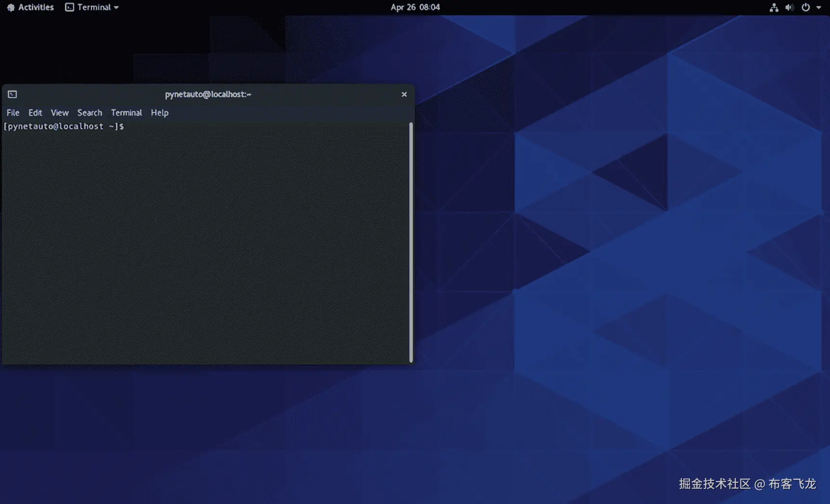This screenshot has height=504, width=830.
Task: Close the terminal window
Action: [404, 94]
